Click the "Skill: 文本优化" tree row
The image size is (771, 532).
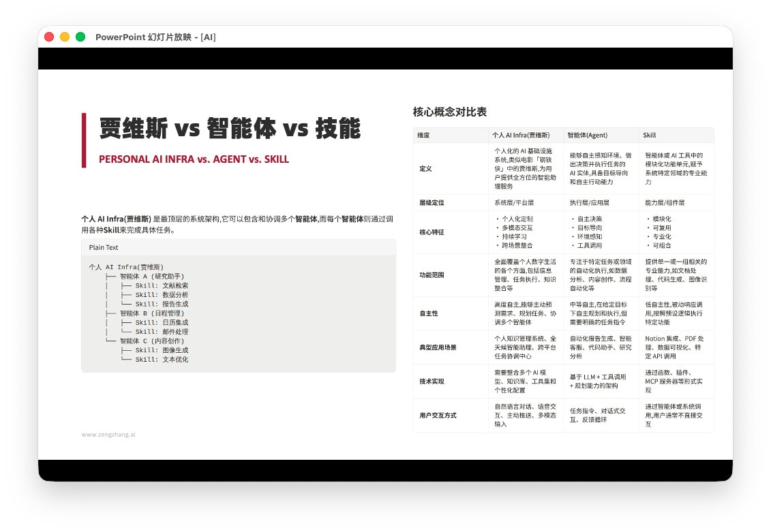(162, 360)
